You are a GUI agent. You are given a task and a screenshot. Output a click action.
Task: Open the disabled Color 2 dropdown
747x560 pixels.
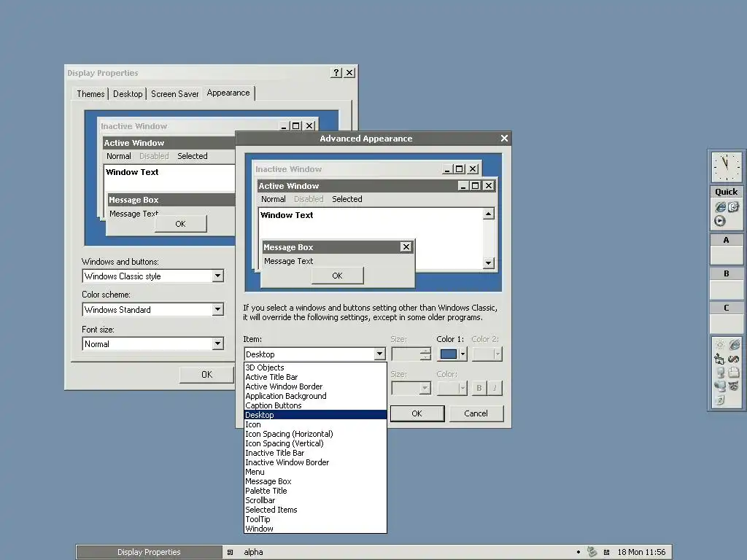point(487,354)
